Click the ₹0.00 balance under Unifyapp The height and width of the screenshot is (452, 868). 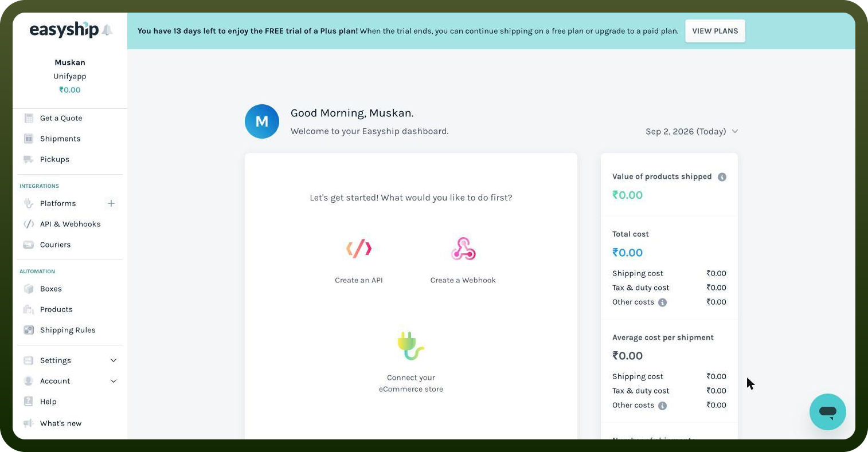pos(70,90)
